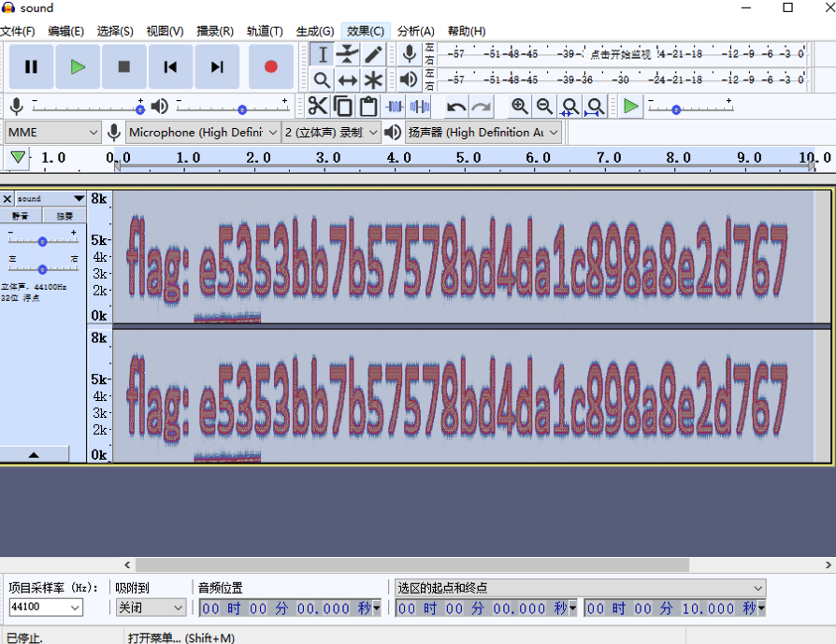
Task: Open audio position time format arrow
Action: click(x=377, y=608)
